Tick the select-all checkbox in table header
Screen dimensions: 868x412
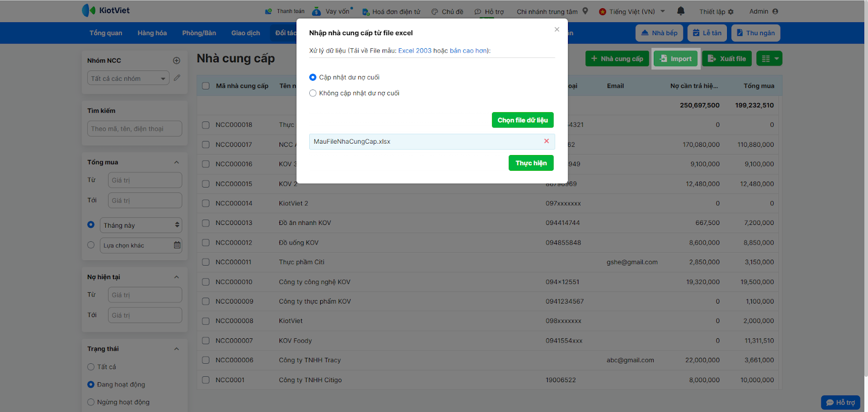(x=206, y=86)
